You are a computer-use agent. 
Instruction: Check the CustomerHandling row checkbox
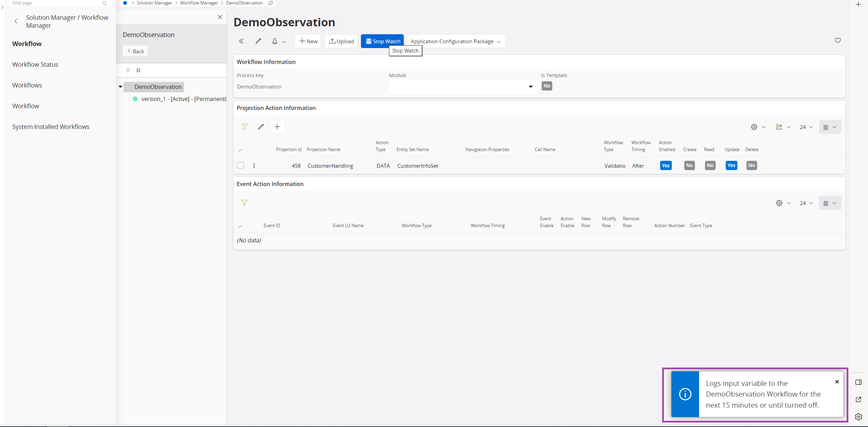tap(240, 165)
